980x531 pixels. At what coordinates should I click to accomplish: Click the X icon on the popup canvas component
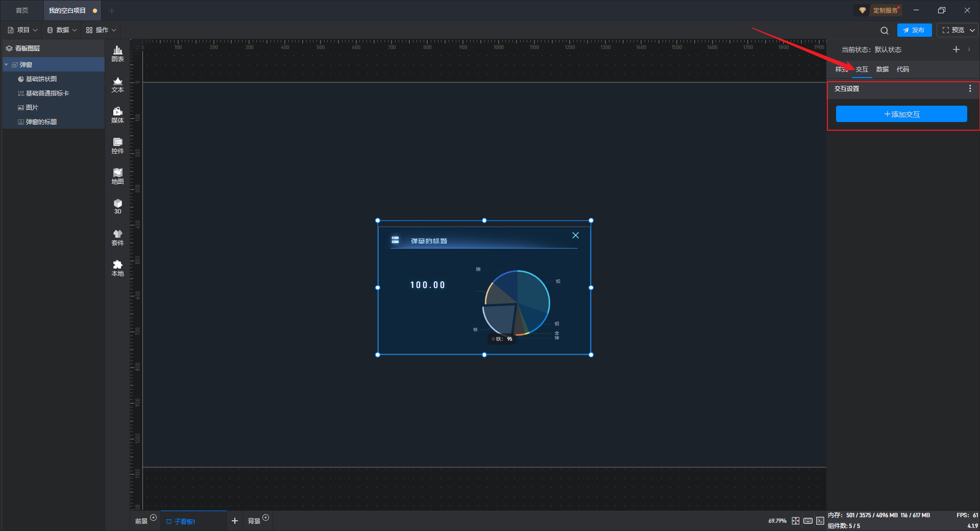click(575, 235)
